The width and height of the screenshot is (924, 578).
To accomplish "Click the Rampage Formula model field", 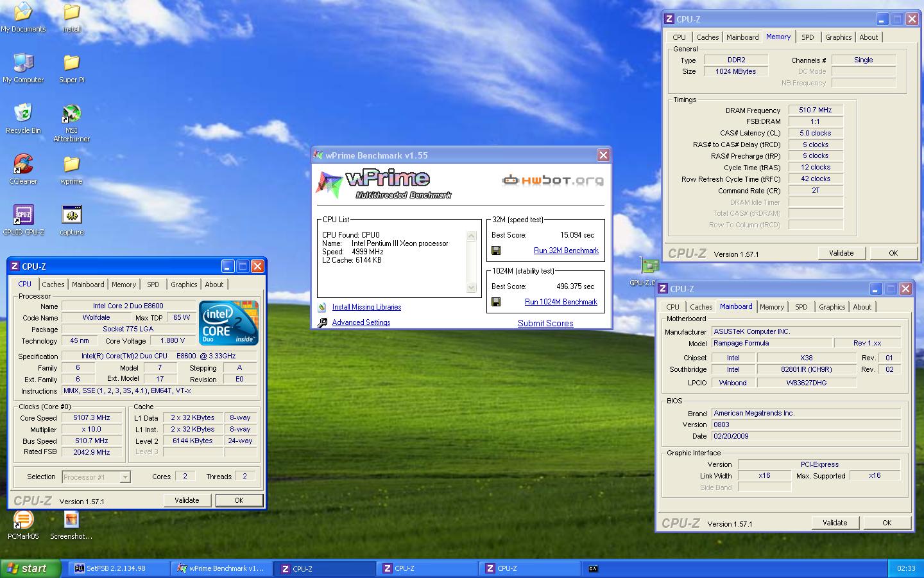I will click(x=771, y=343).
